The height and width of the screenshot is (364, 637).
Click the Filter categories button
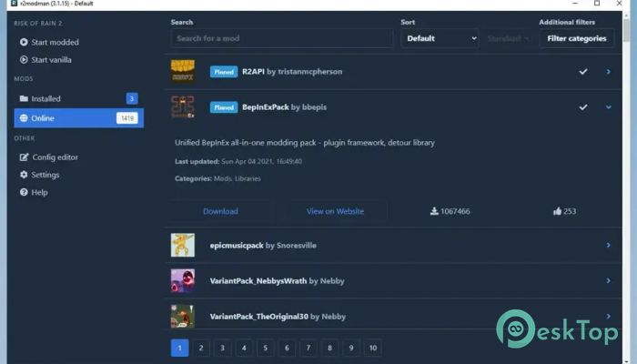[x=576, y=38]
